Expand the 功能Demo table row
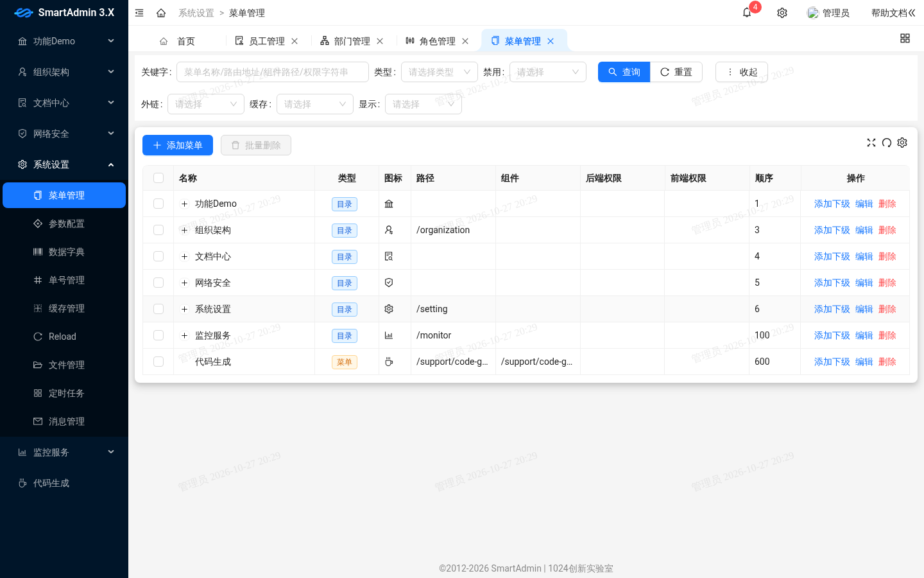Viewport: 924px width, 578px height. (184, 204)
